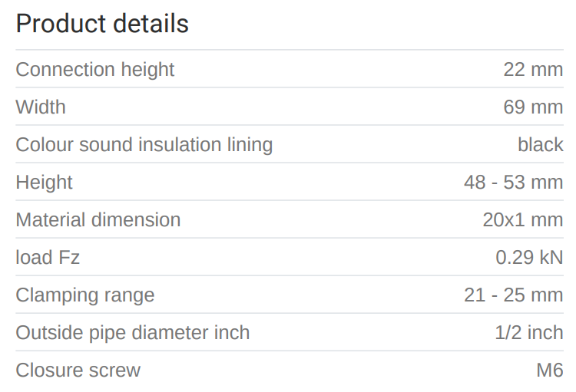
Task: Select the 22 mm connection height value
Action: (533, 69)
